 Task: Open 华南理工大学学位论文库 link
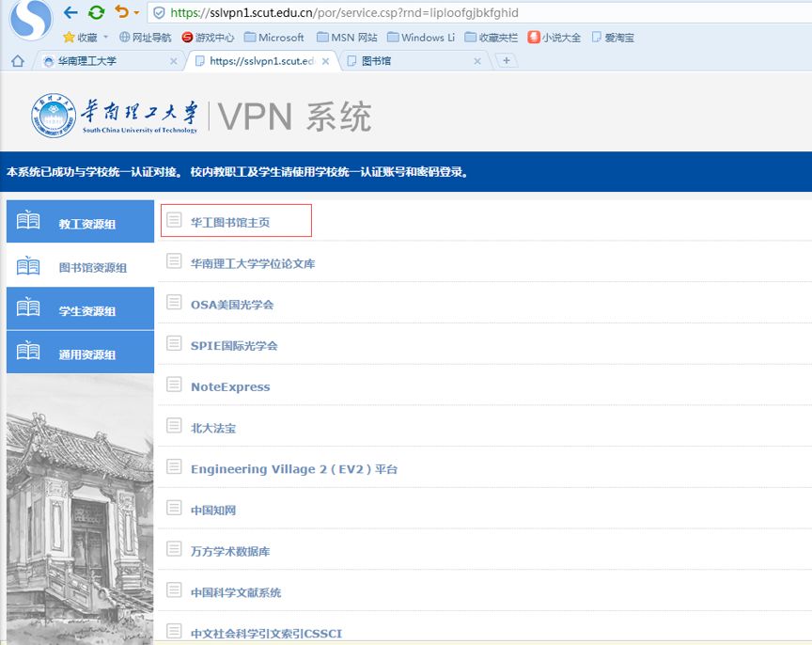(253, 263)
